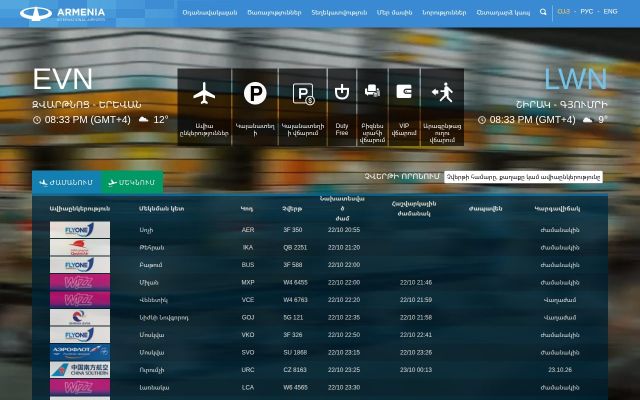Click flight number SU 1868
This screenshot has width=640, height=400.
pos(295,353)
